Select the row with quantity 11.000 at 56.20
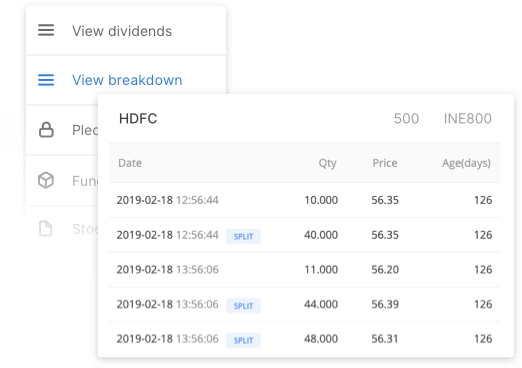This screenshot has width=522, height=368. tap(304, 269)
